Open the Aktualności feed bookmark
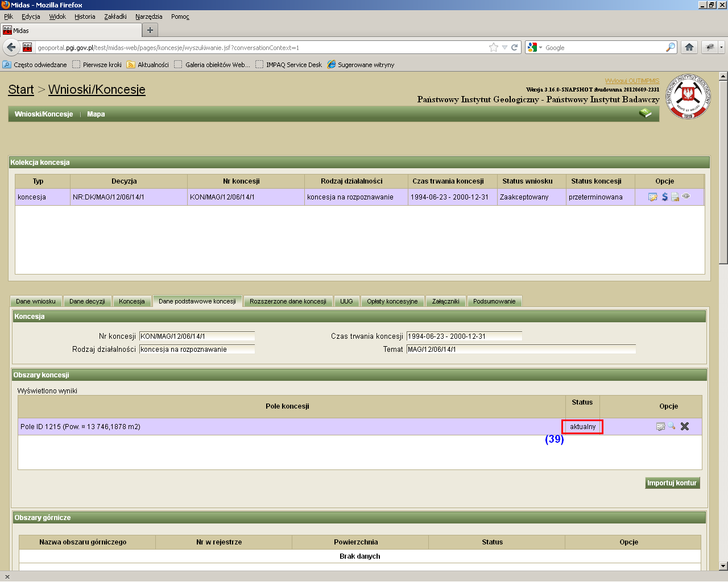This screenshot has height=582, width=728. 148,65
